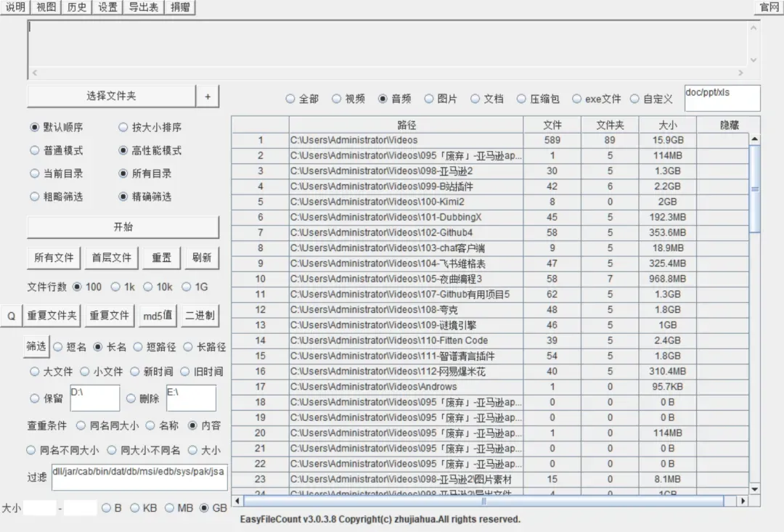
Task: Click the 保留 path field showing D:\
Action: [x=95, y=398]
